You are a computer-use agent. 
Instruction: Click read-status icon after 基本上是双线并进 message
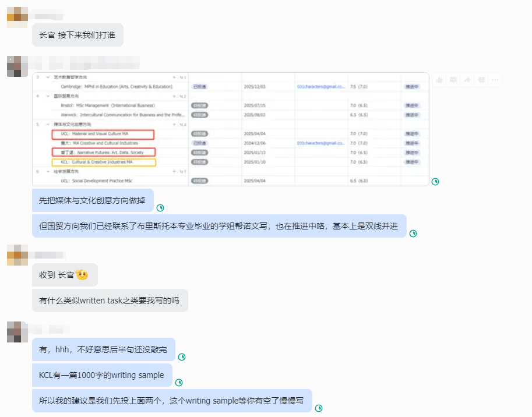pyautogui.click(x=413, y=233)
